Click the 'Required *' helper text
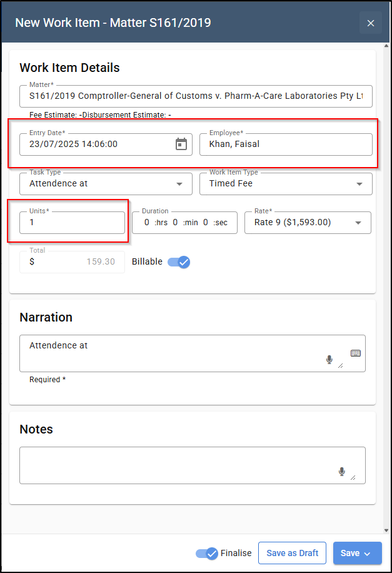This screenshot has width=392, height=573. click(x=48, y=380)
